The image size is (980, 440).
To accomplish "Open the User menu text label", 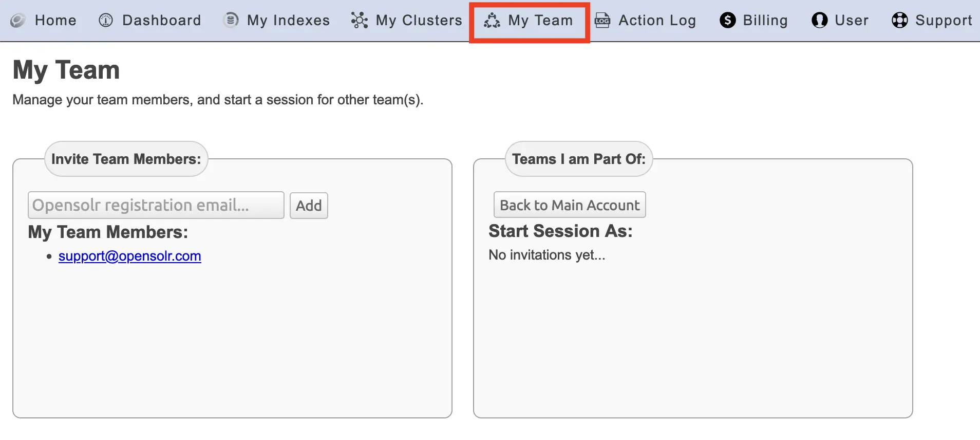I will [852, 21].
